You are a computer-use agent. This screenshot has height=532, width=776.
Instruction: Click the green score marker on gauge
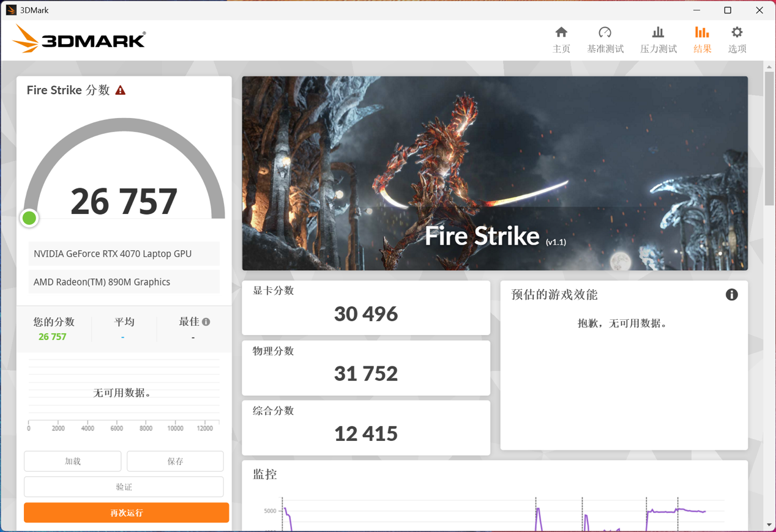(29, 218)
